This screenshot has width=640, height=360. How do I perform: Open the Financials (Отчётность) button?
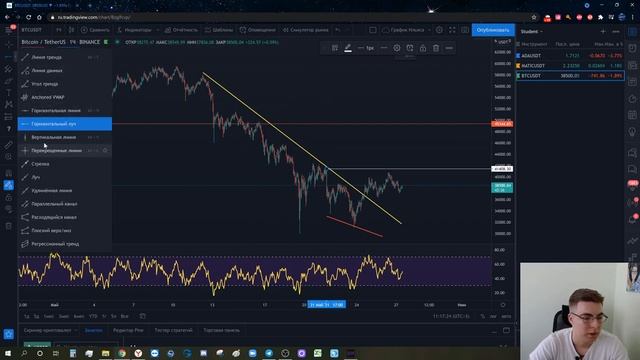pos(181,30)
